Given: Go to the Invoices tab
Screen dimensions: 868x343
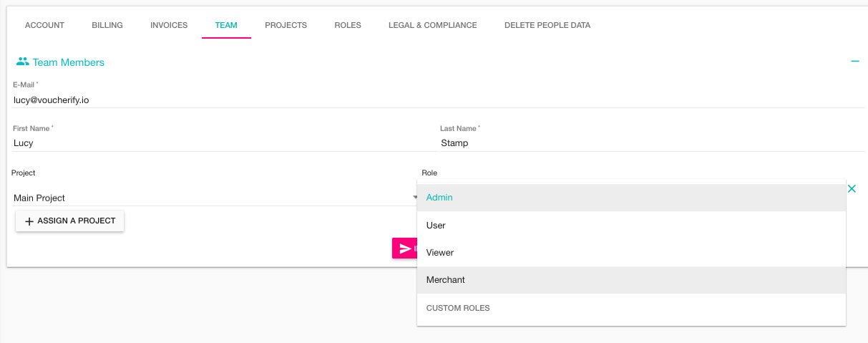Looking at the screenshot, I should (x=169, y=25).
